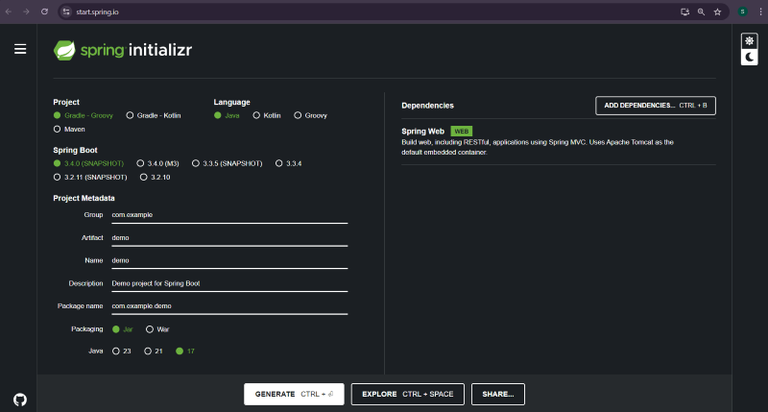Screen dimensions: 768x412
Task: Open browser zoom magnifier icon
Action: (701, 12)
